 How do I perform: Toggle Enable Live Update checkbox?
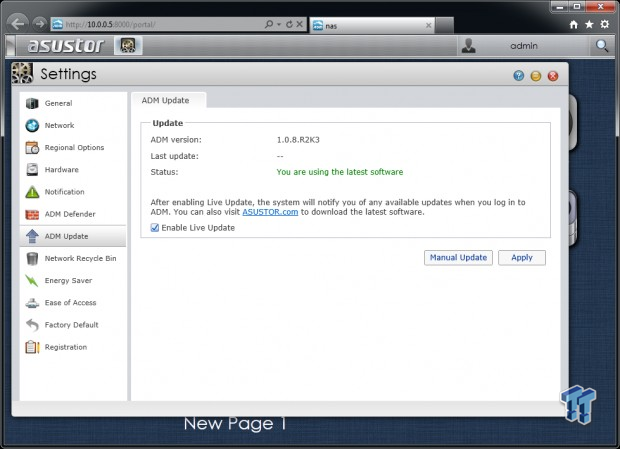(x=155, y=228)
